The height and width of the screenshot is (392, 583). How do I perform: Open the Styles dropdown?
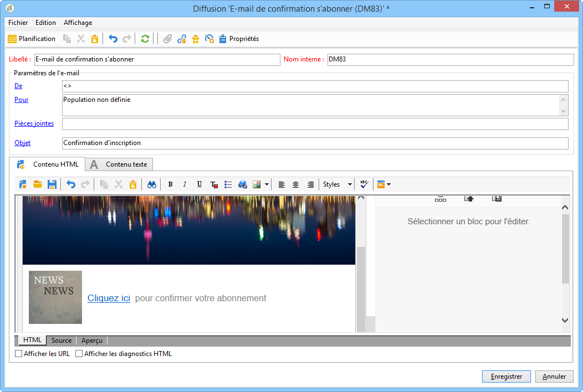coord(337,184)
